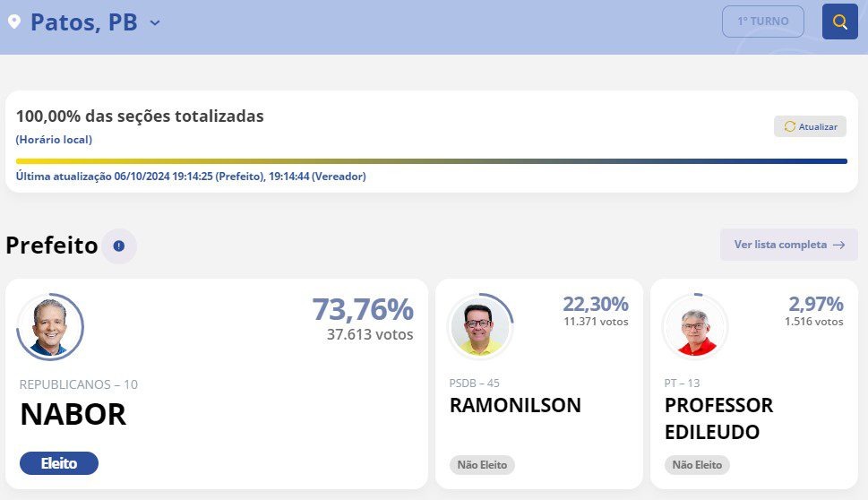The height and width of the screenshot is (500, 868).
Task: Click the refresh icon in Atualizar
Action: pos(790,127)
